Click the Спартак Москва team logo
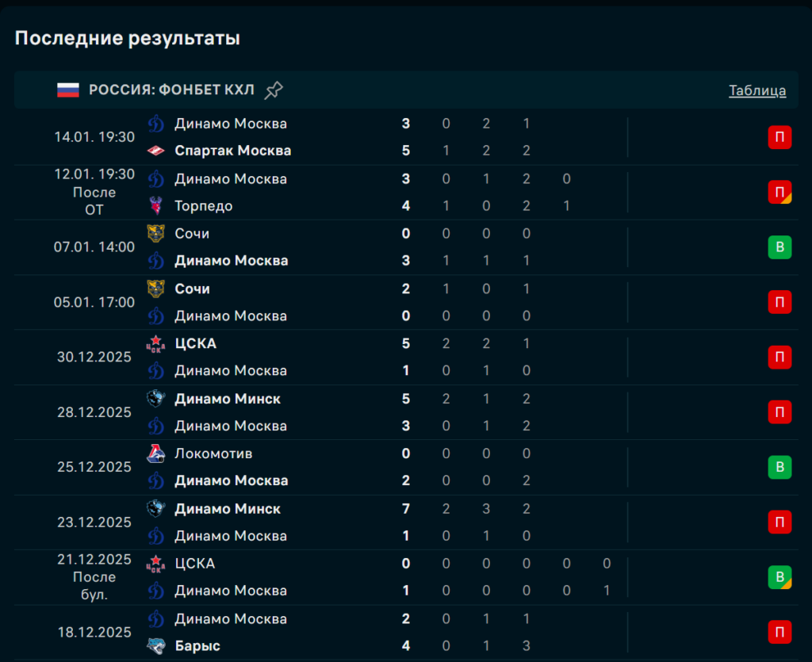812x662 pixels. (156, 151)
